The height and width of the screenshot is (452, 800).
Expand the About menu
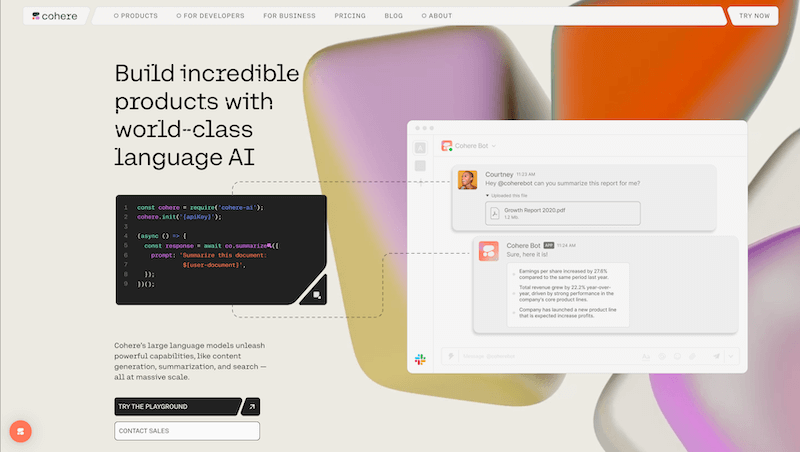[437, 16]
